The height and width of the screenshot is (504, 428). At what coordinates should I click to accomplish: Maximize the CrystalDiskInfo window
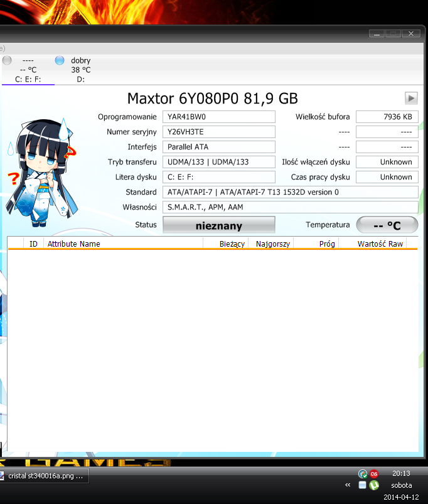tap(393, 34)
